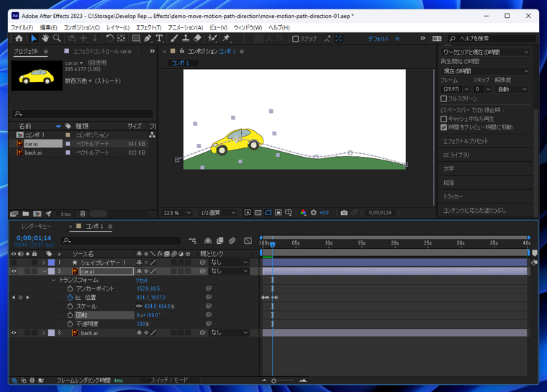
Task: Expand the back.ai layer properties
Action: tap(44, 333)
